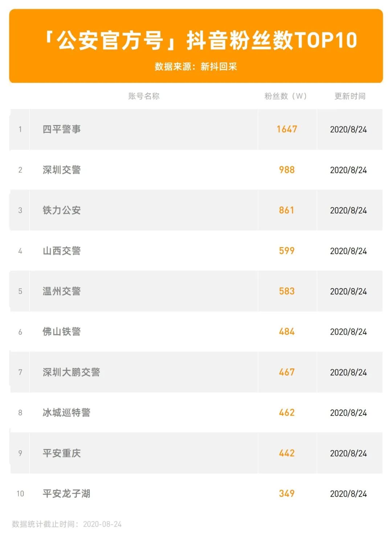This screenshot has width=392, height=533.
Task: Click the 数据统计截止时间 footer note
Action: pyautogui.click(x=67, y=524)
